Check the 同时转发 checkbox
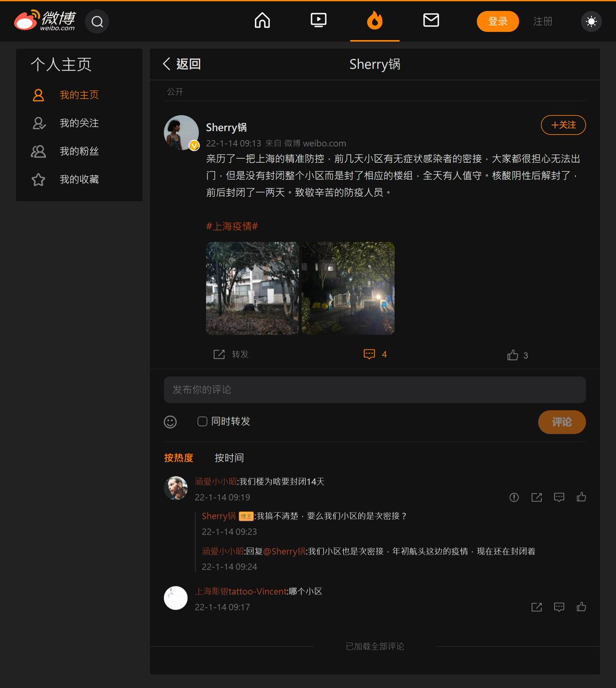Screen dimensions: 616x688 (202, 421)
